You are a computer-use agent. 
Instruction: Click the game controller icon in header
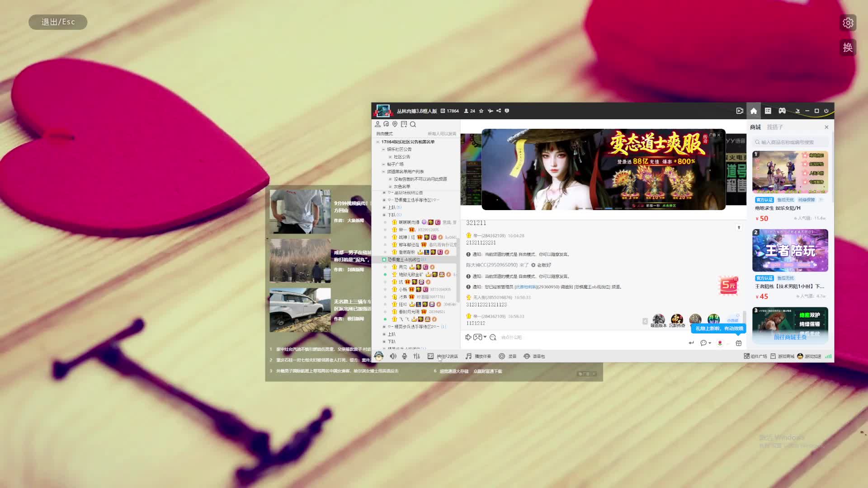coord(782,111)
